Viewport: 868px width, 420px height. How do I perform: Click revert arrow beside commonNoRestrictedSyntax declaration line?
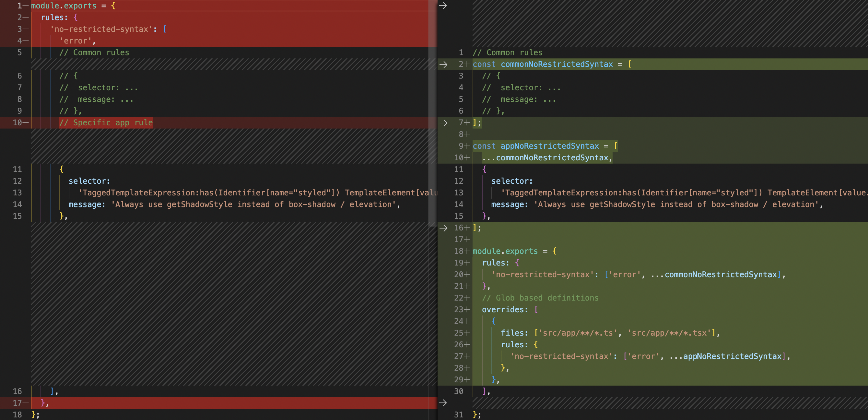pyautogui.click(x=443, y=65)
